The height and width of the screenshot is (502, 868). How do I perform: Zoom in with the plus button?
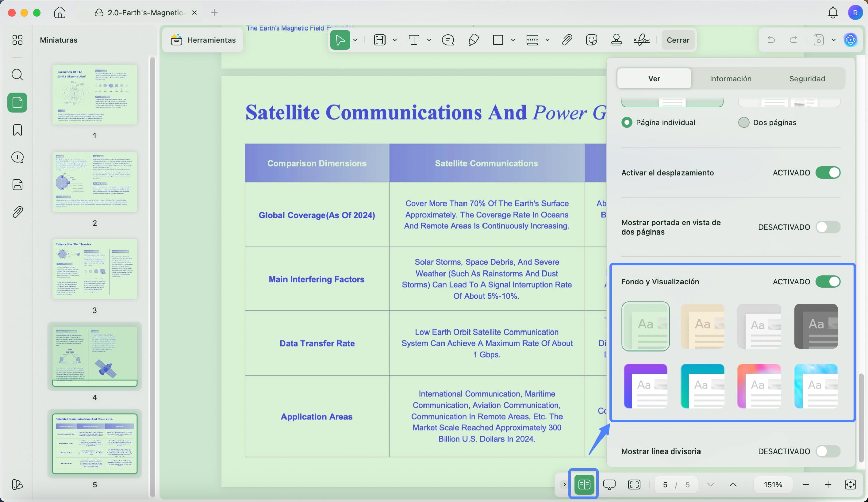tap(828, 484)
